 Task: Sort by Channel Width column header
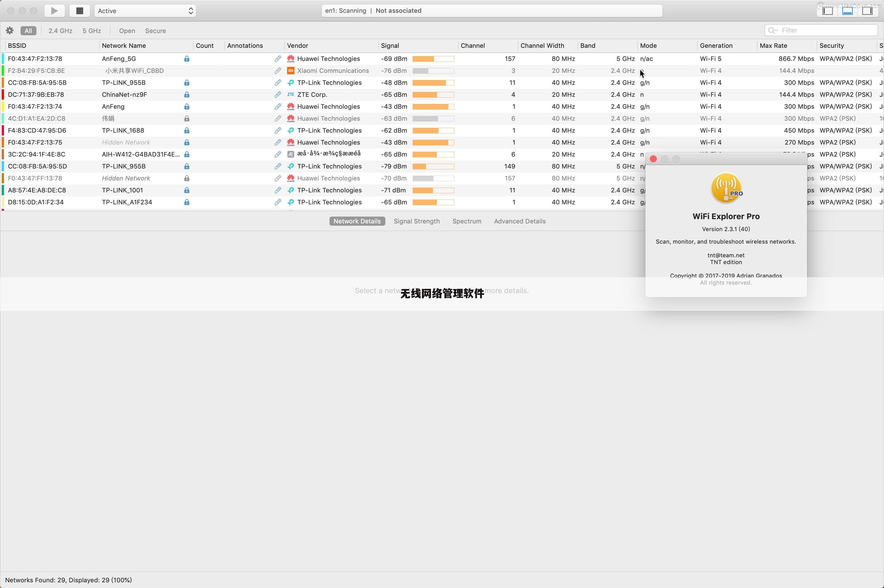[542, 45]
